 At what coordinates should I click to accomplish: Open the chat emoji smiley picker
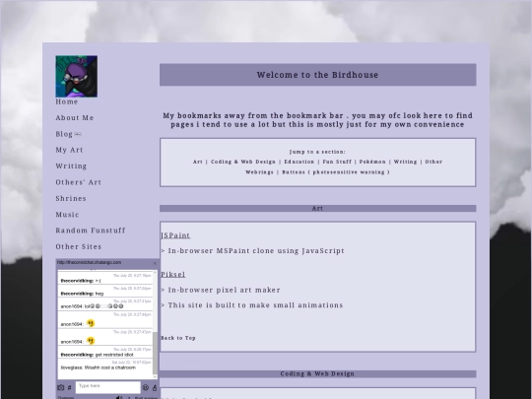pyautogui.click(x=146, y=387)
